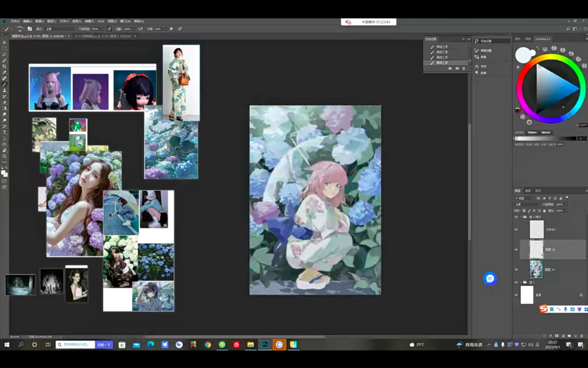Expand the collapsed 组 1 layer group
The image size is (588, 368).
tap(521, 282)
